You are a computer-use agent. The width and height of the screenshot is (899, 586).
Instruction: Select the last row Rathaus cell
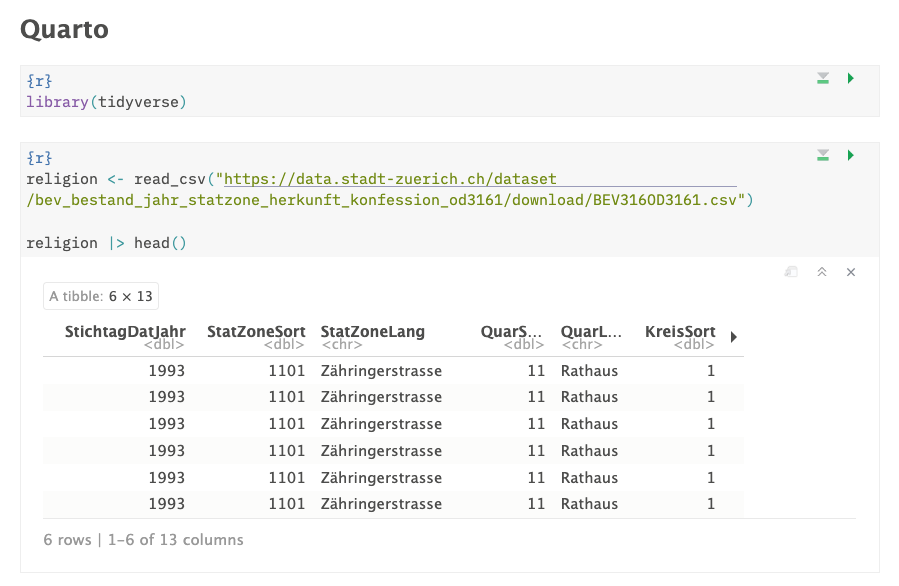589,504
